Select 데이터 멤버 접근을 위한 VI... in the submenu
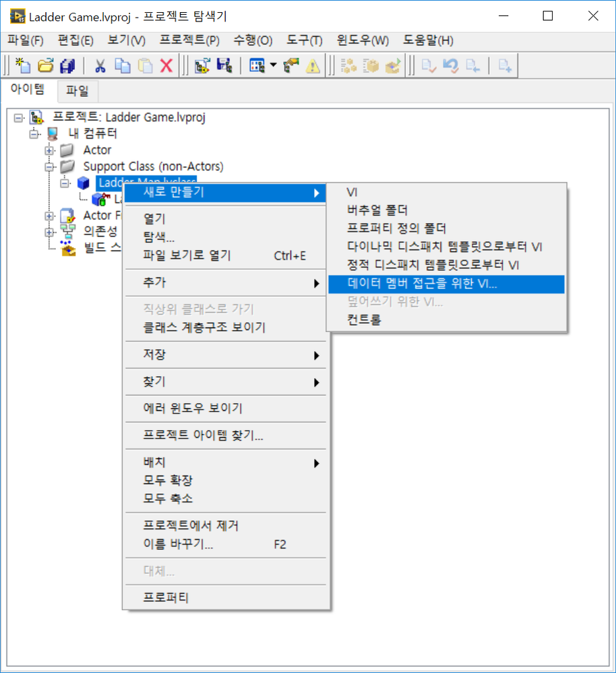Viewport: 616px width, 673px height. pos(446,284)
